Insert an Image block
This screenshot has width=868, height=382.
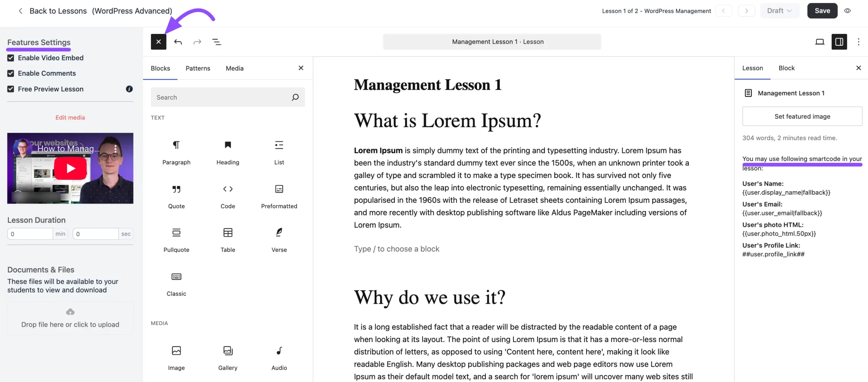coord(176,358)
